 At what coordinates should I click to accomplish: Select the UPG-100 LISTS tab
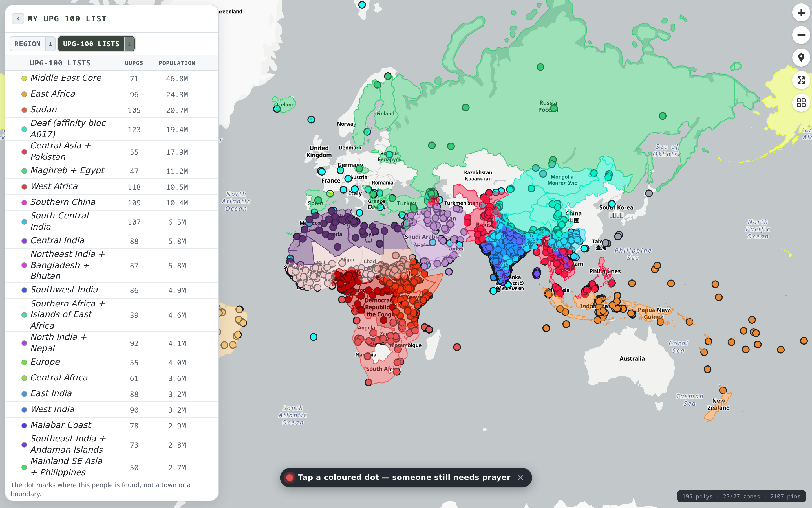click(91, 44)
